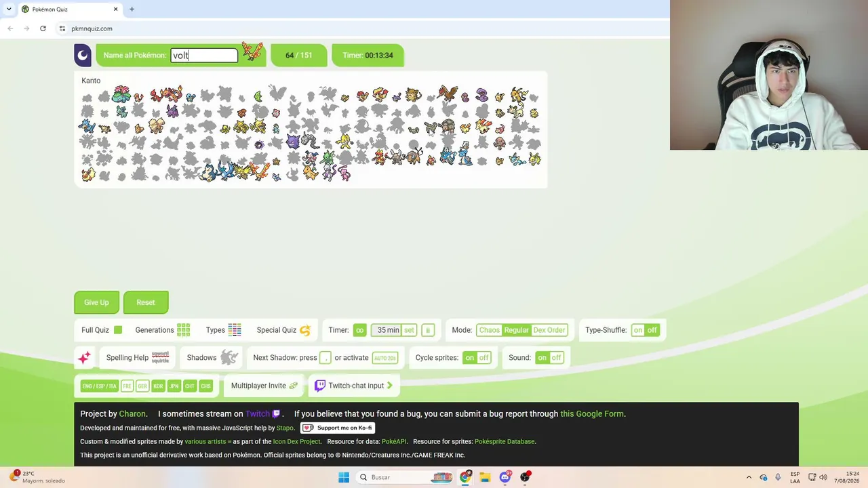This screenshot has width=868, height=488.
Task: Click the purple Gengar sprite
Action: (x=293, y=142)
